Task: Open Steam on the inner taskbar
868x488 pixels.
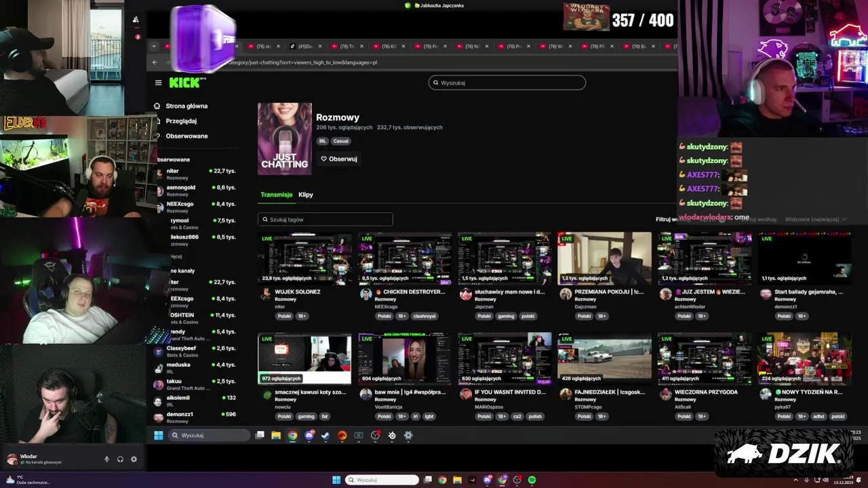Action: tap(325, 435)
